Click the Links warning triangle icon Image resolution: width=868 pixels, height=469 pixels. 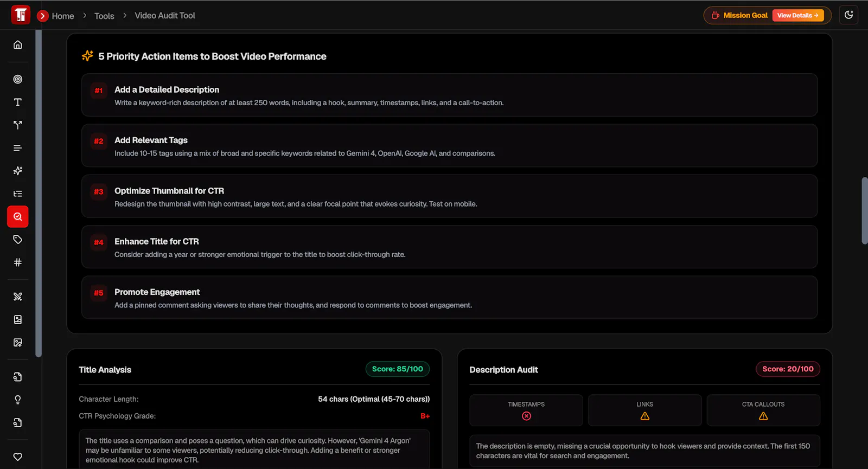[x=644, y=416]
